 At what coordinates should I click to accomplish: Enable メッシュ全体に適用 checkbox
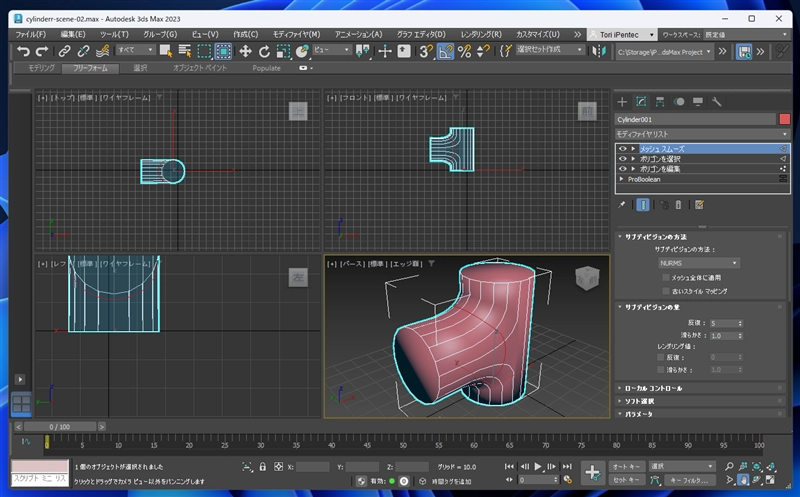(665, 278)
